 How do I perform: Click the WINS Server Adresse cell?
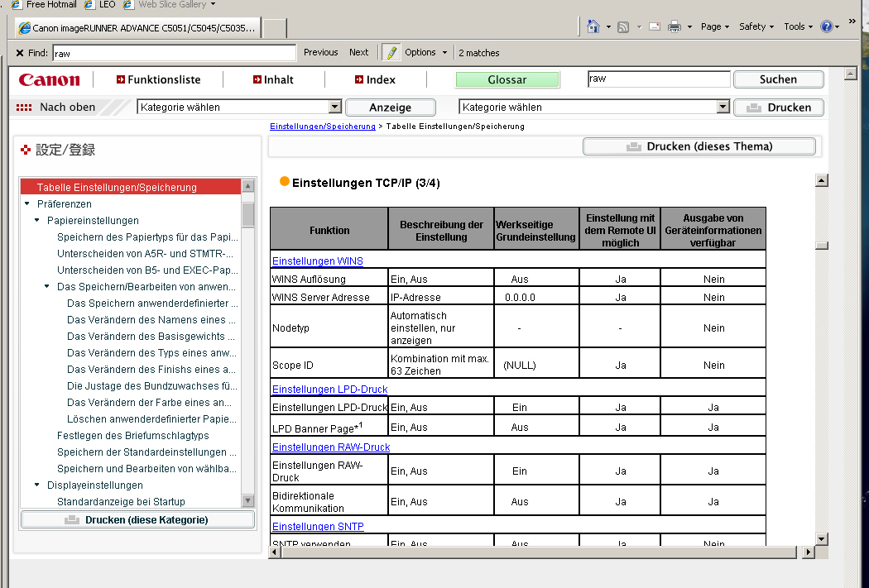pos(329,298)
